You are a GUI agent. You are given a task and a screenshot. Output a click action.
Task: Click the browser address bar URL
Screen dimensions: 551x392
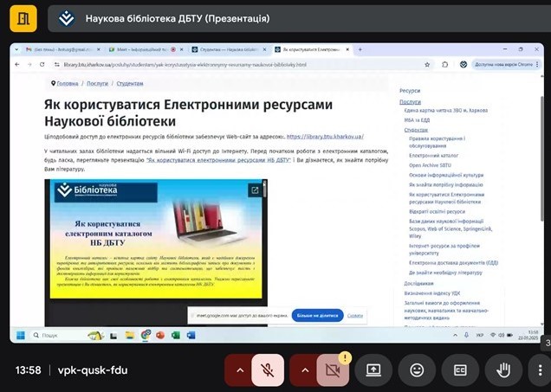(x=173, y=64)
